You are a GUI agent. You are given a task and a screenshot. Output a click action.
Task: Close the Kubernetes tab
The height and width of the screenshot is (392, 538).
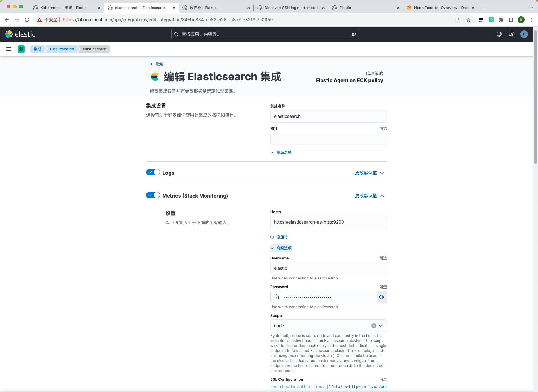[x=99, y=8]
